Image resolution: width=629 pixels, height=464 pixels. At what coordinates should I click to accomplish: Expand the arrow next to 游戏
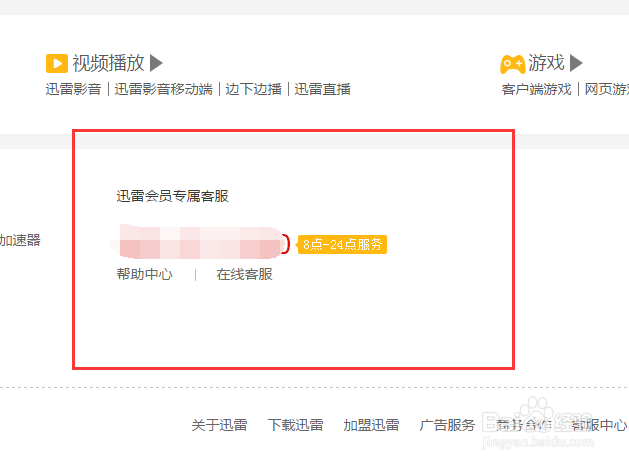tap(576, 63)
